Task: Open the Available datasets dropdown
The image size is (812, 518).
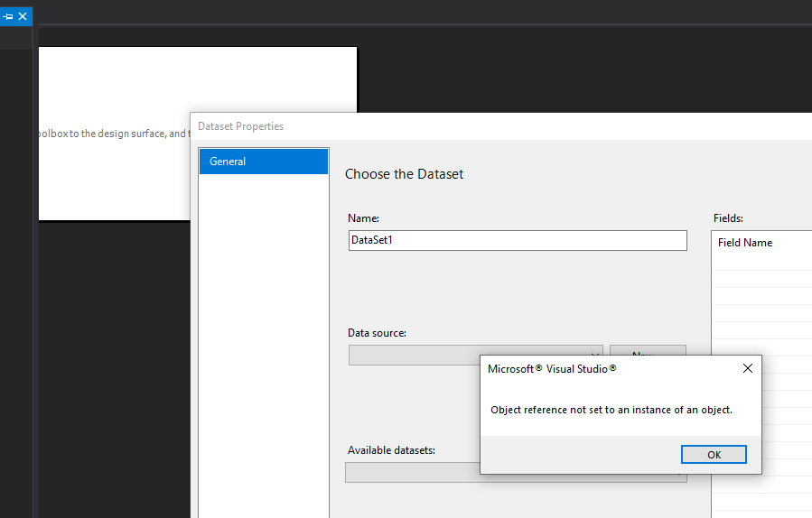Action: 412,473
